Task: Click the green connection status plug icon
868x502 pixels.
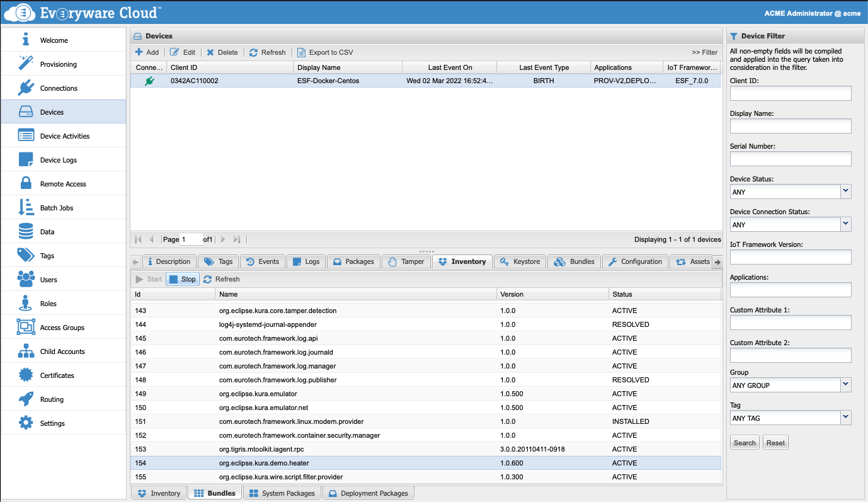Action: point(149,81)
